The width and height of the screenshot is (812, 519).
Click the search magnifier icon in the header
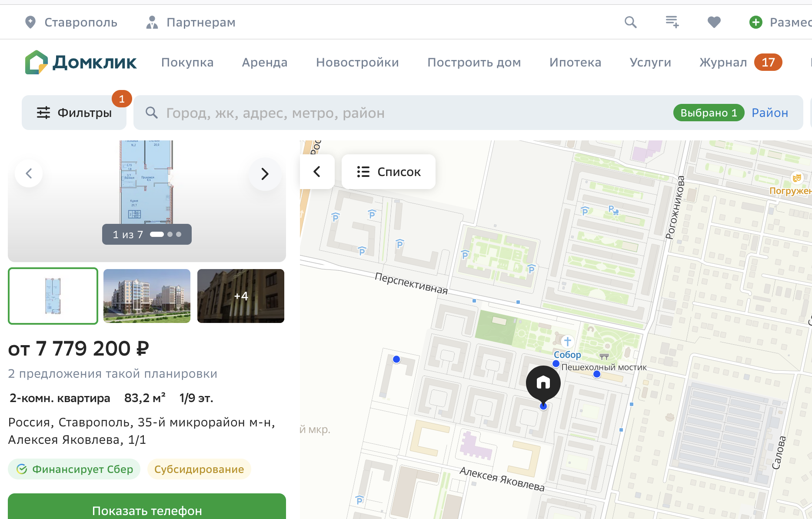(x=630, y=22)
